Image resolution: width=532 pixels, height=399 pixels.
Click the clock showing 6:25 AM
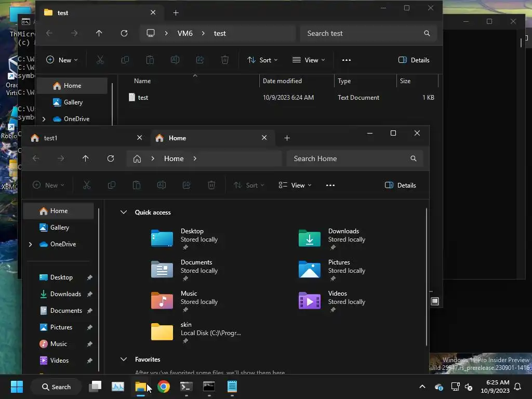pyautogui.click(x=495, y=387)
